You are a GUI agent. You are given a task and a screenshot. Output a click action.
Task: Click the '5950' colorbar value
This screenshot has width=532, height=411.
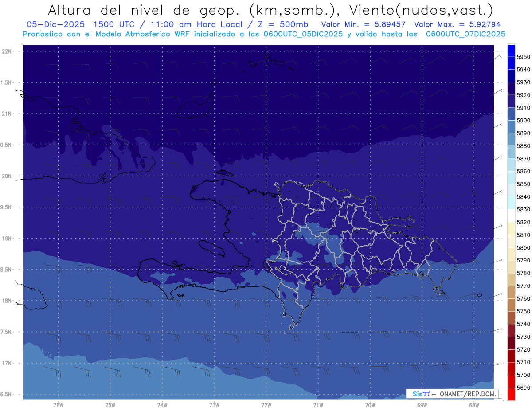524,57
